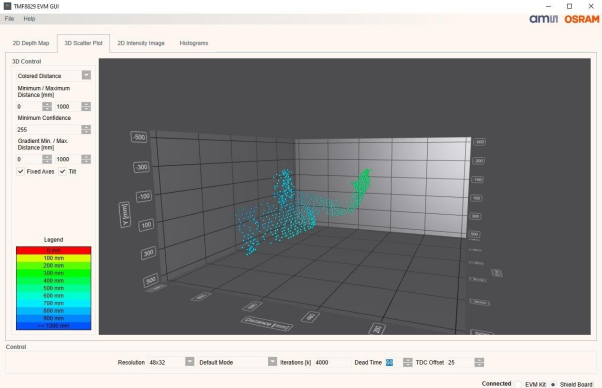Click the Minimum Distance value field showing 0

point(29,107)
